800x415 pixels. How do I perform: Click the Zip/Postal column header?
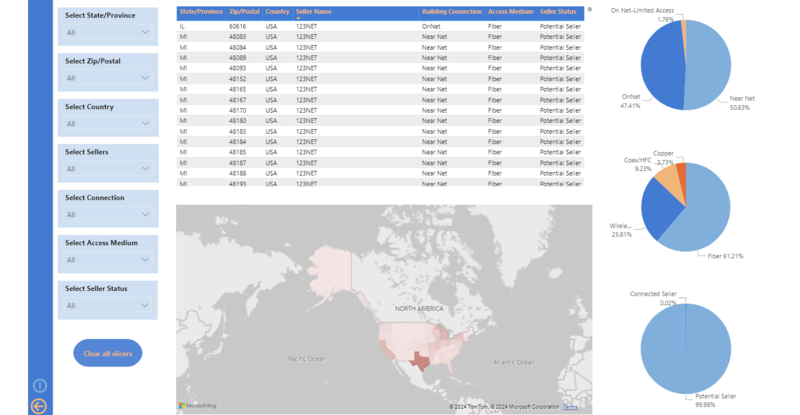click(245, 12)
